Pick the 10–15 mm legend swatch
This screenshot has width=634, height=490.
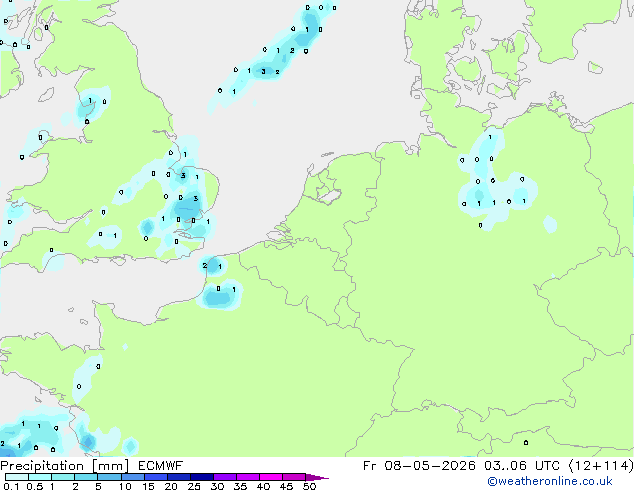click(133, 477)
